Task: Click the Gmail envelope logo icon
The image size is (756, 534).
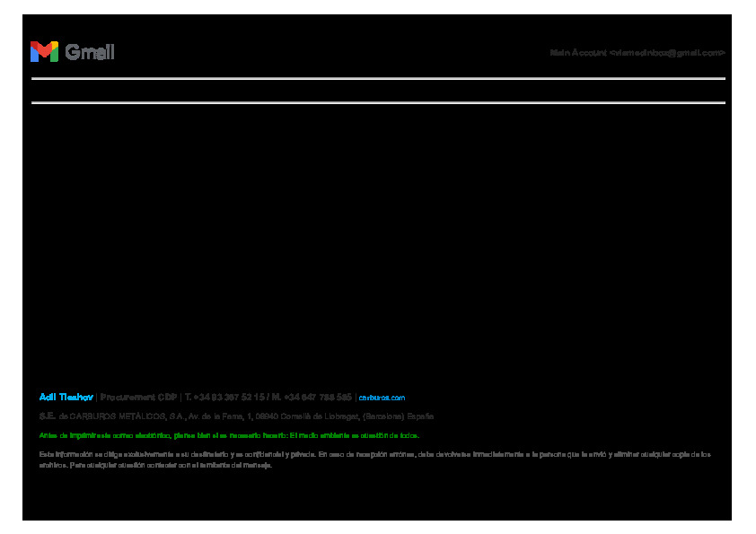Action: pyautogui.click(x=44, y=52)
